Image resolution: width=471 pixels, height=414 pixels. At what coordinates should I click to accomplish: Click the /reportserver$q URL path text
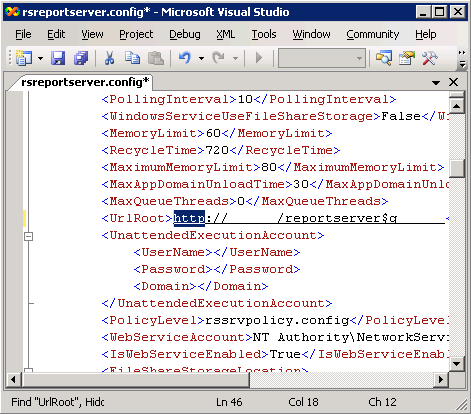(337, 218)
